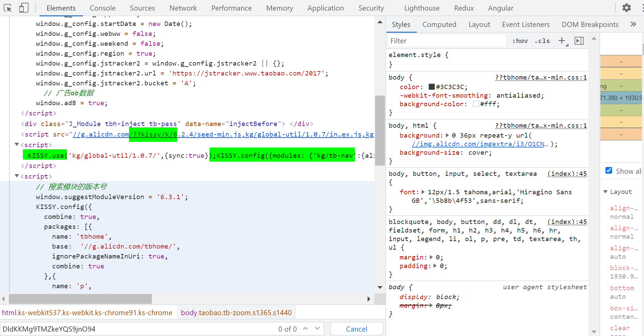Expand the struck-through margin in user agent rule

[x=431, y=305]
